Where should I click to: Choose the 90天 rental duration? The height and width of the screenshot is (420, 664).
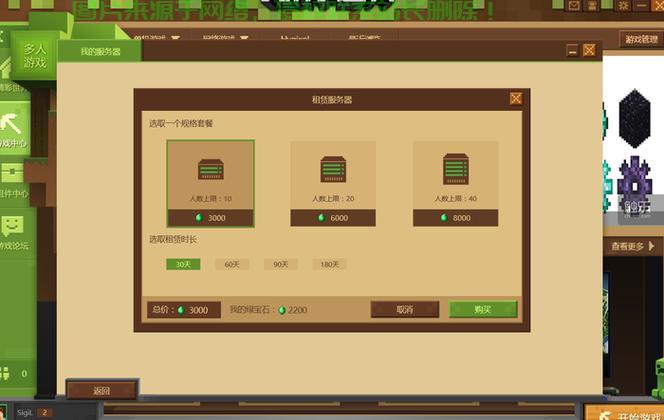point(281,264)
